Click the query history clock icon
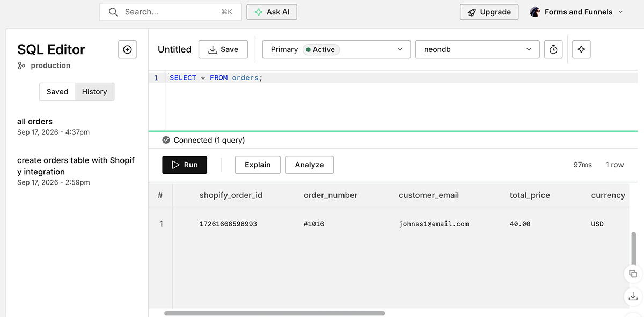 coord(553,49)
